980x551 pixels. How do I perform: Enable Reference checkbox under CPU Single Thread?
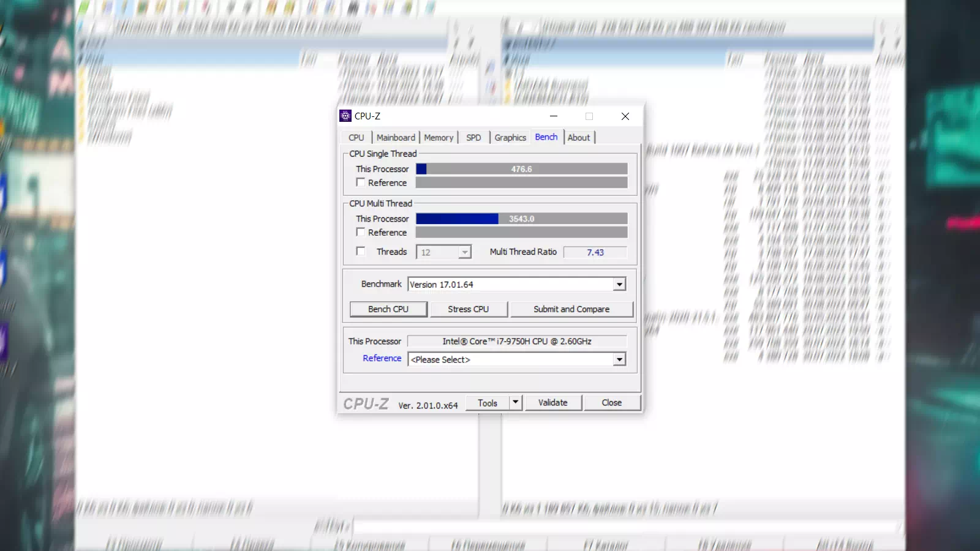(361, 182)
